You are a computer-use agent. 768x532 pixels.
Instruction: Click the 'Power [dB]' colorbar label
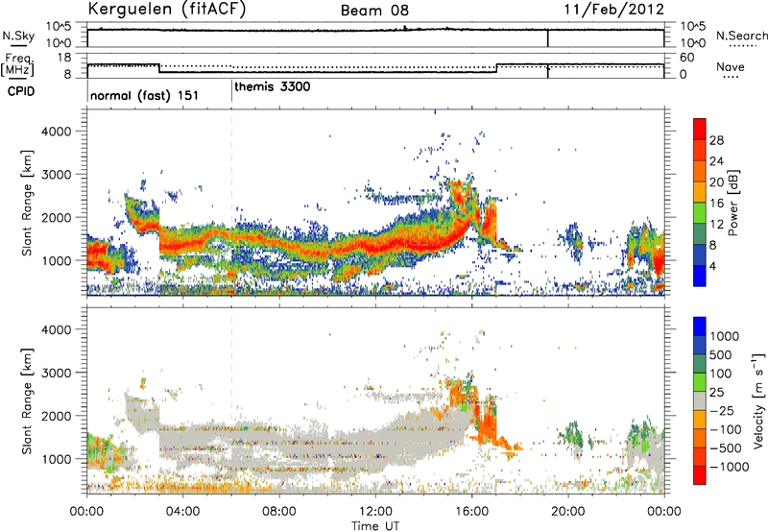click(x=732, y=203)
